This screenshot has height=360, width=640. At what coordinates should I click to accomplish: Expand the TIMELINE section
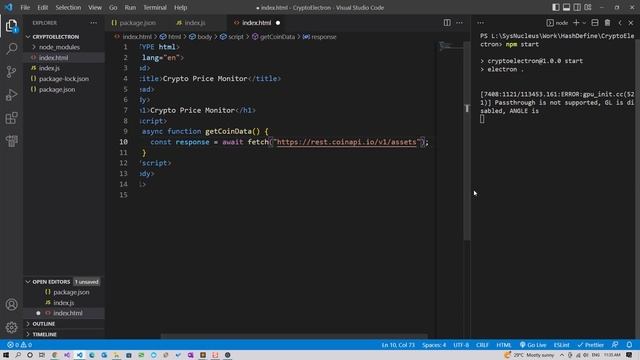tap(44, 334)
